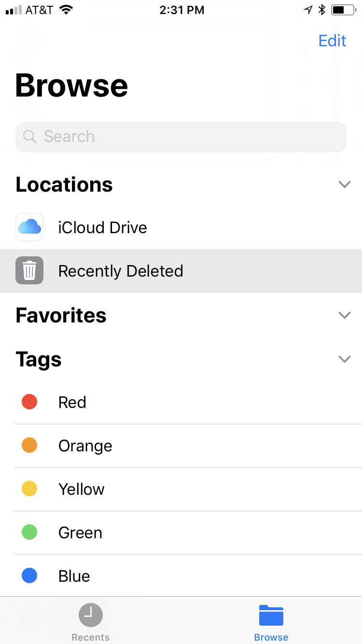
Task: Tap the magnifying glass search icon
Action: click(30, 137)
